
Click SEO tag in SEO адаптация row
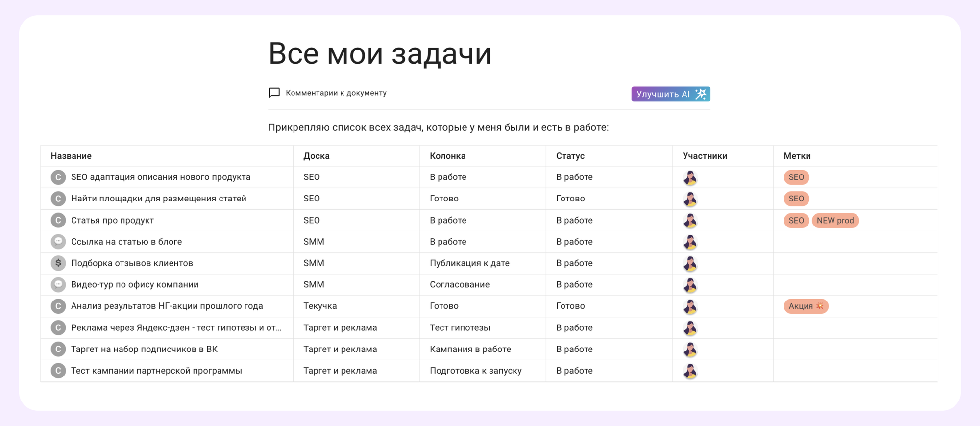click(796, 177)
